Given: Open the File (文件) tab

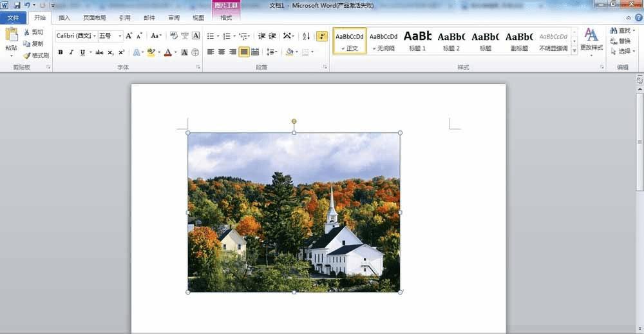Looking at the screenshot, I should (x=13, y=17).
